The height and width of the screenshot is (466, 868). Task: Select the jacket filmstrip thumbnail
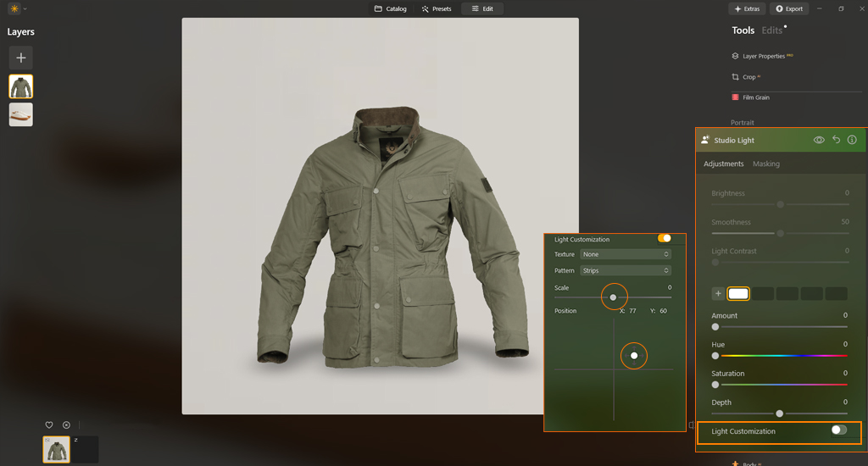pos(57,449)
